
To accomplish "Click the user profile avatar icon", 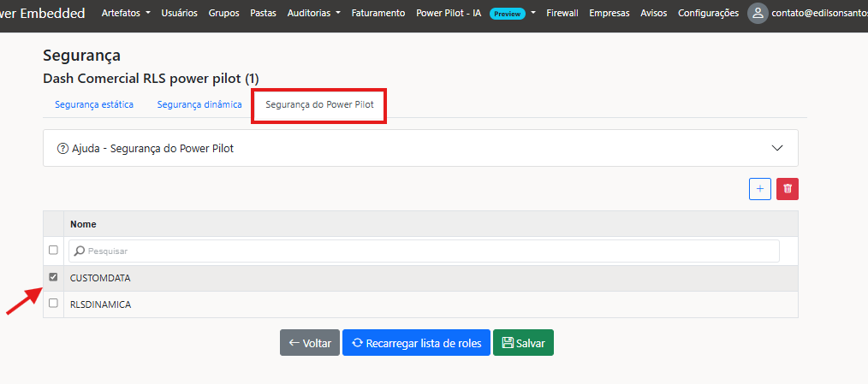I will (x=758, y=14).
